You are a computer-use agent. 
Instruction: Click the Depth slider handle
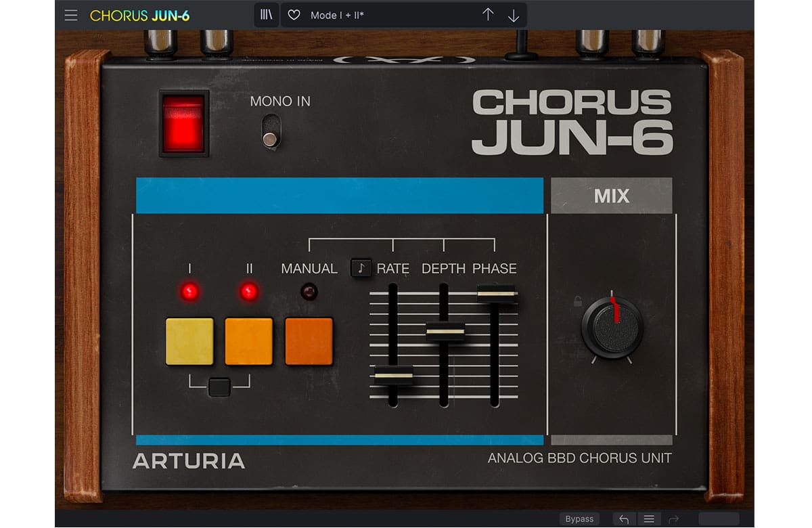click(x=445, y=332)
